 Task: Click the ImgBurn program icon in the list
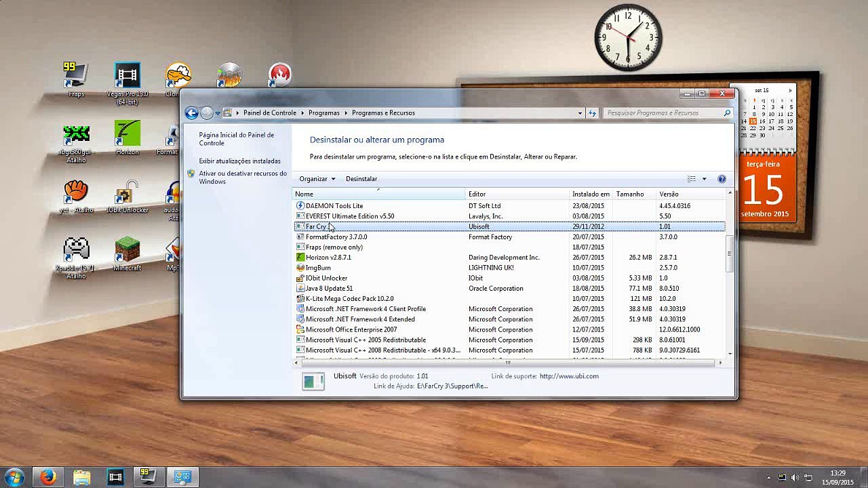click(300, 268)
